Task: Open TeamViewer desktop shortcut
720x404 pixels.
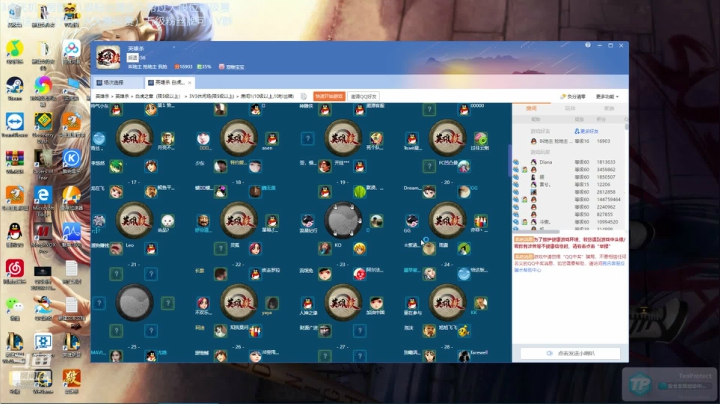Action: pos(15,125)
